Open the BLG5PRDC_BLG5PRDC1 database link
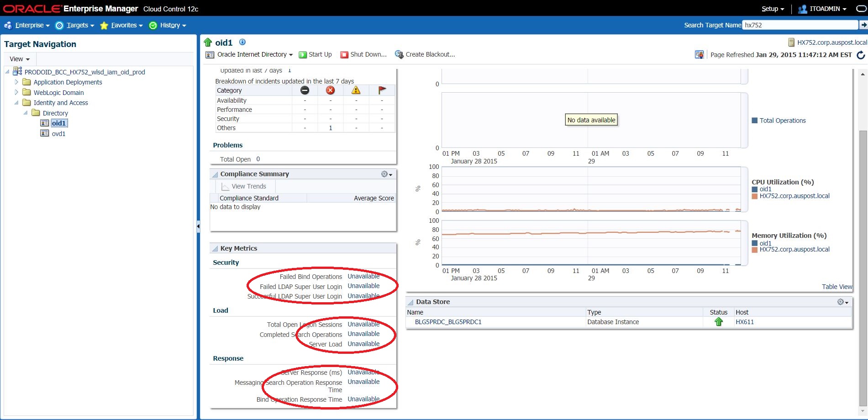Screen dimensions: 868x420 point(448,322)
